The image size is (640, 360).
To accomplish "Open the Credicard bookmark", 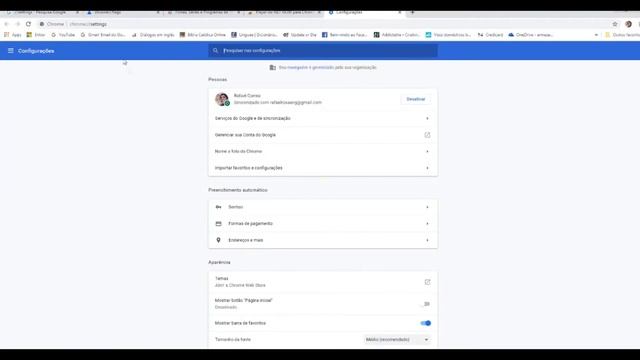I will [490, 35].
